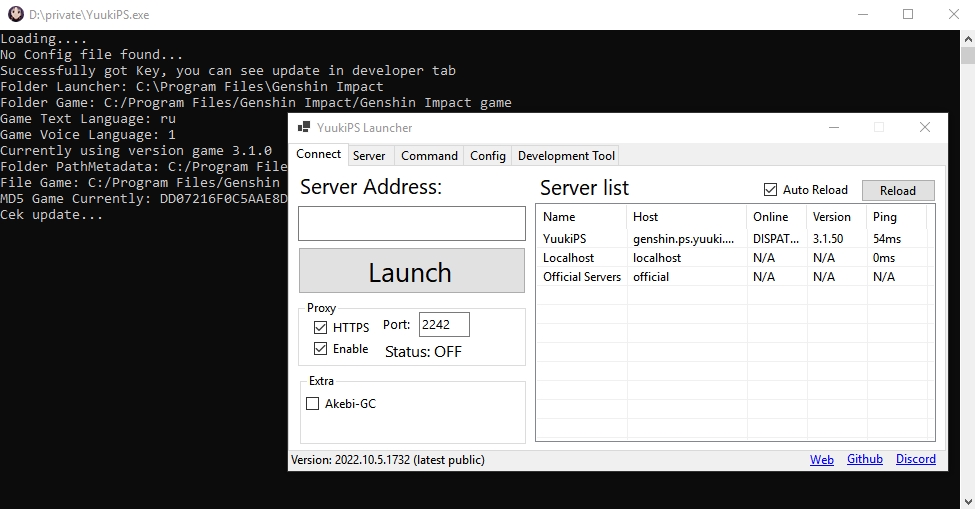Image resolution: width=975 pixels, height=509 pixels.
Task: Click the proxy Port field showing 2242
Action: click(444, 325)
